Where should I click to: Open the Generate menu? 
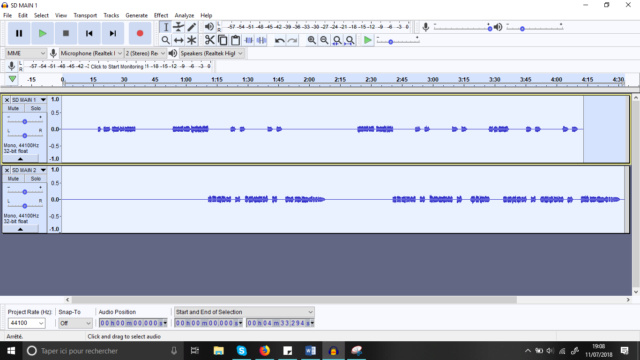(136, 15)
